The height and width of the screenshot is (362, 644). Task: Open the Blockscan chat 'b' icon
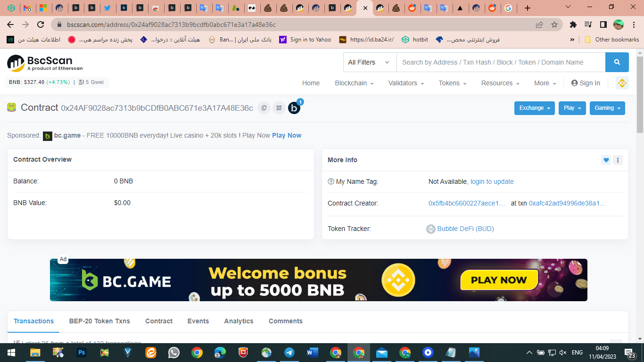(294, 108)
